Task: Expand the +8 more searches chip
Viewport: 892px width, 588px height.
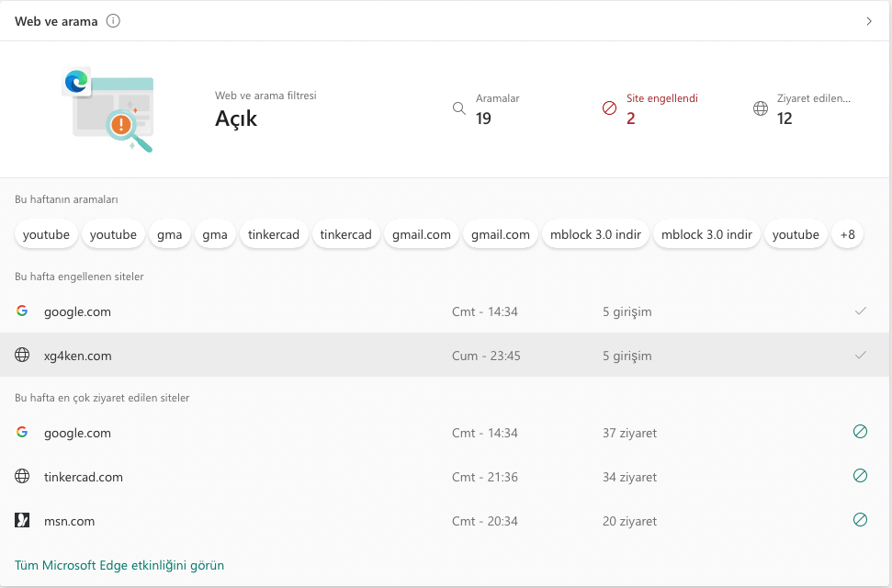Action: pos(847,234)
